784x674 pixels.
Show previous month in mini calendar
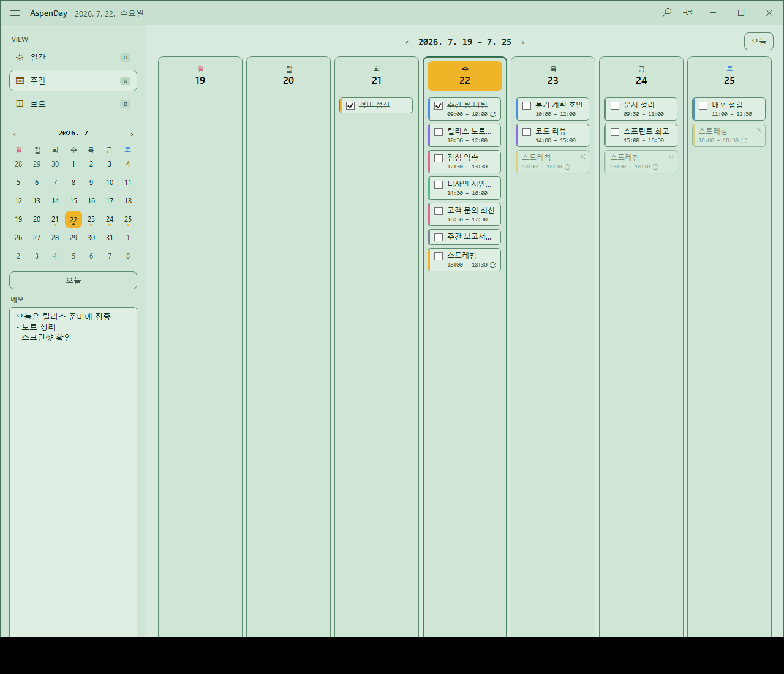coord(15,134)
